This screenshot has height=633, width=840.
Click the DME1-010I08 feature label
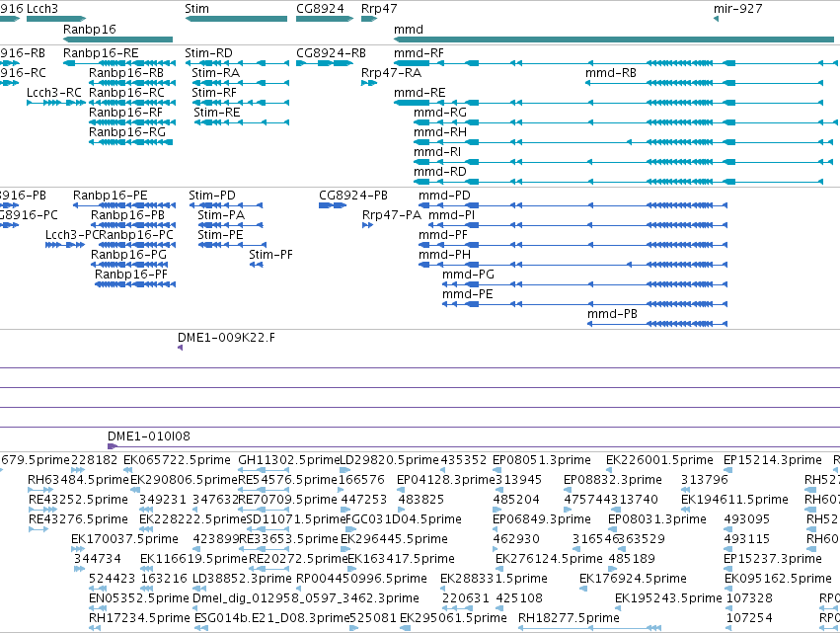149,436
